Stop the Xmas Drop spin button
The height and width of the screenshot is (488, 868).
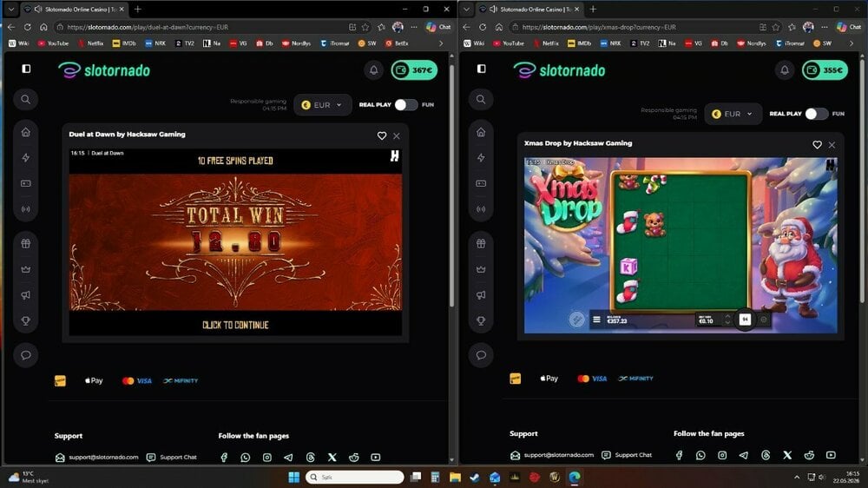pyautogui.click(x=745, y=319)
